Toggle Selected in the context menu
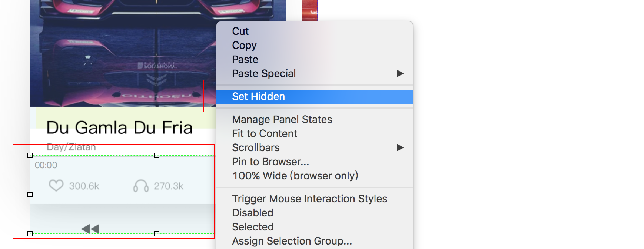The image size is (644, 249). (253, 227)
